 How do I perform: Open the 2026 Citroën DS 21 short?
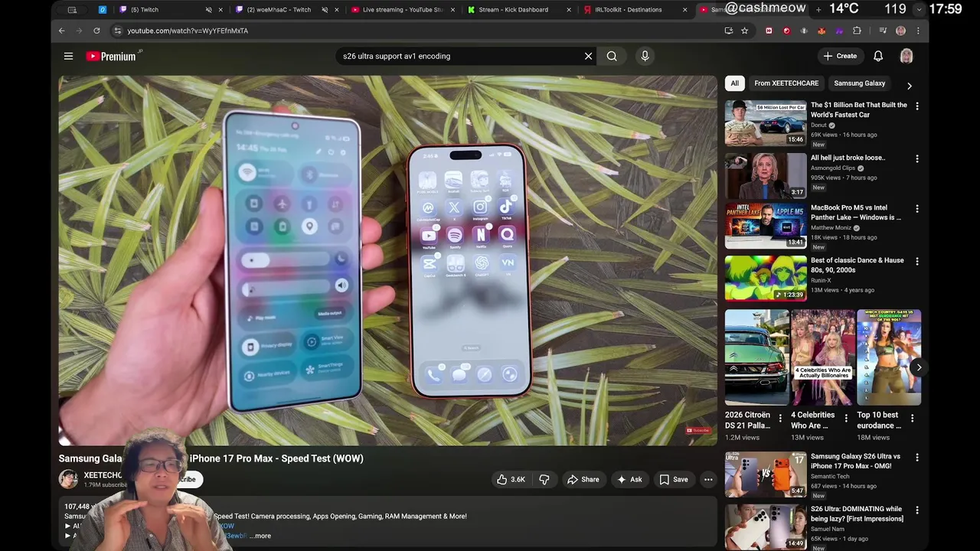pyautogui.click(x=757, y=357)
